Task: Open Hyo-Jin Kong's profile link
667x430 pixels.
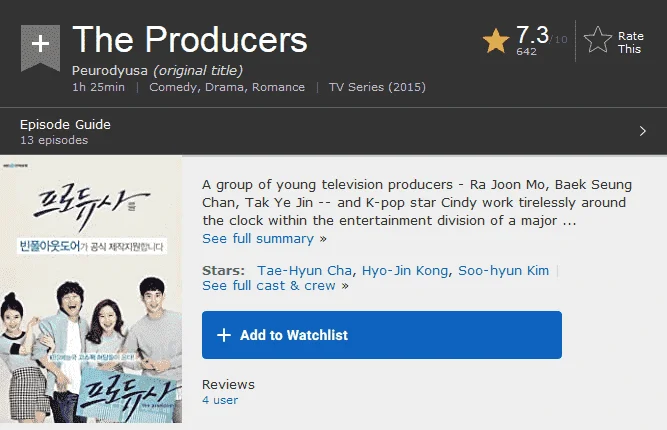Action: [405, 271]
